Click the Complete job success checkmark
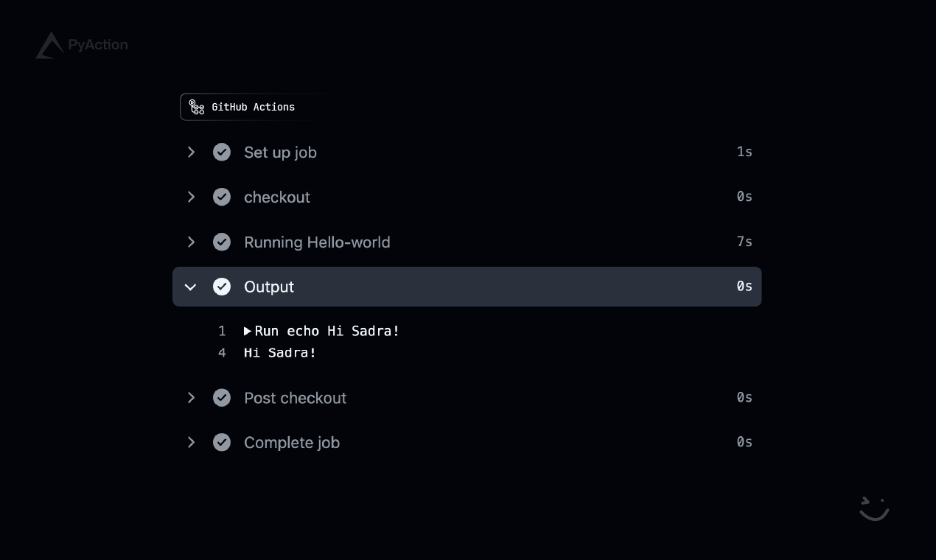This screenshot has height=560, width=936. pyautogui.click(x=222, y=442)
